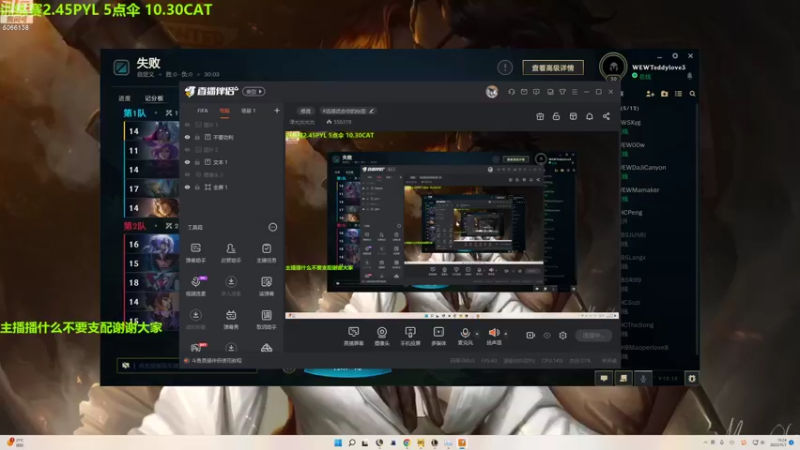
Task: Open the microphone tool with purple badge
Action: [196, 286]
